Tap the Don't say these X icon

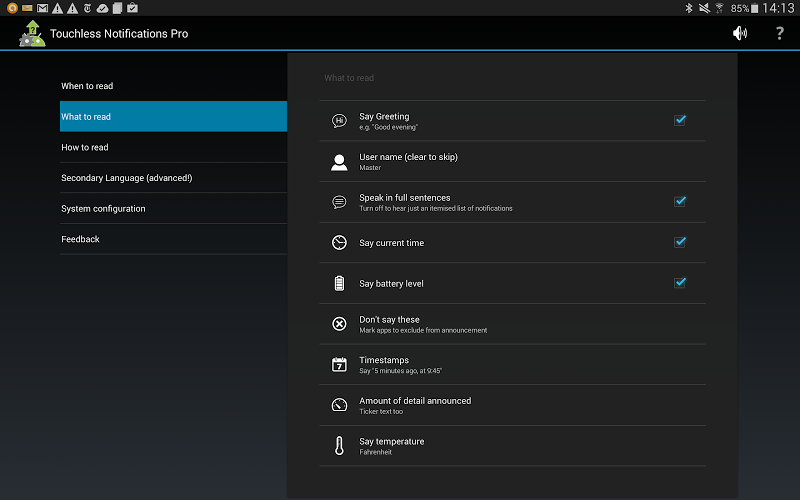tap(339, 324)
